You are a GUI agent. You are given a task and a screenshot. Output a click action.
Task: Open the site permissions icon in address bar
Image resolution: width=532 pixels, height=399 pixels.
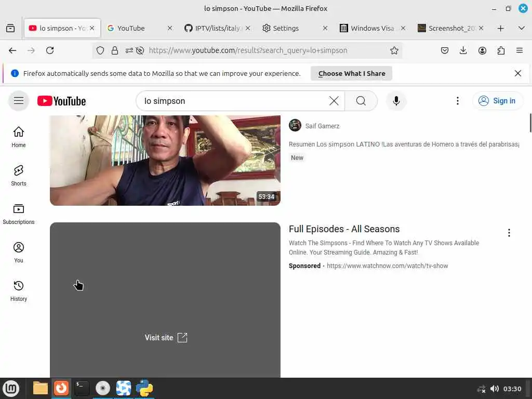(129, 50)
